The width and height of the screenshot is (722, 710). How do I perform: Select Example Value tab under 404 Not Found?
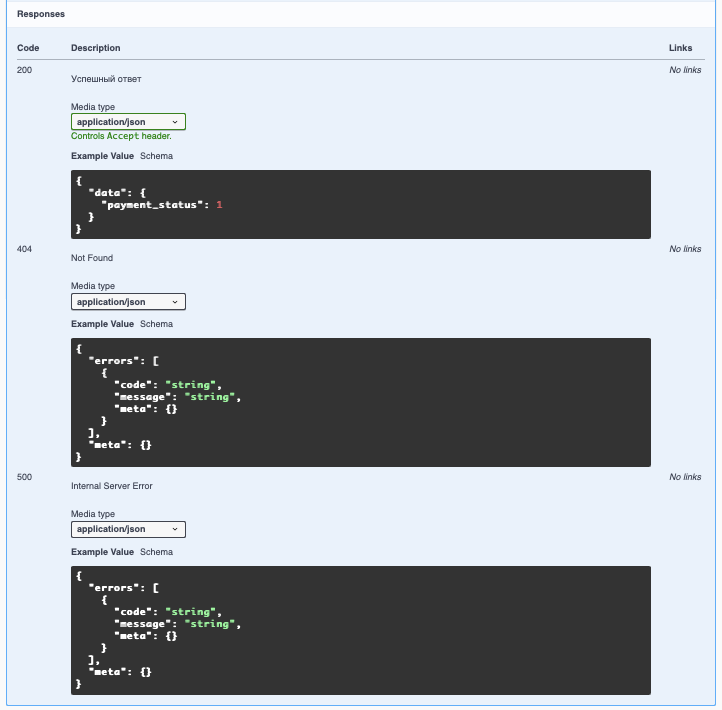(x=102, y=324)
